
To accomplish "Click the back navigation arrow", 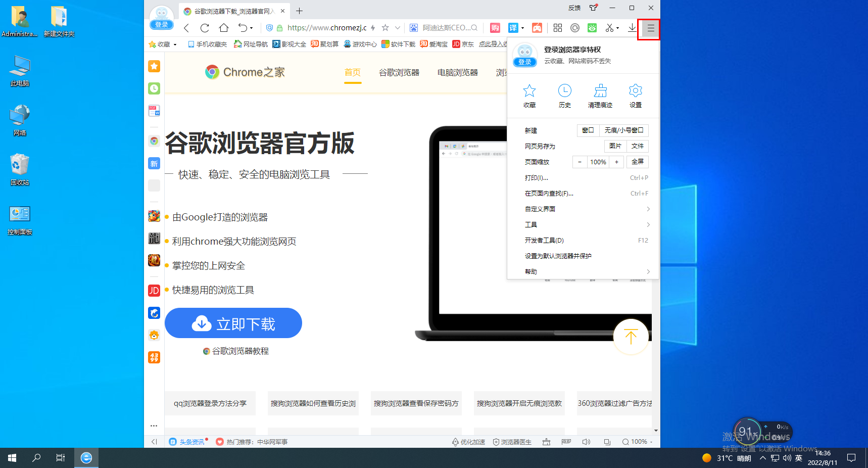I will pyautogui.click(x=186, y=28).
